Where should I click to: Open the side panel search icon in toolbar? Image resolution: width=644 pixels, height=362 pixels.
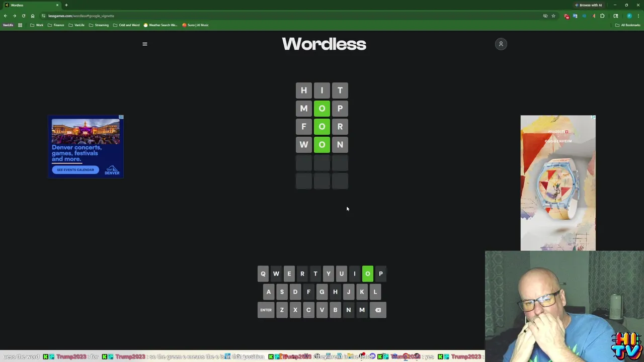(x=615, y=16)
